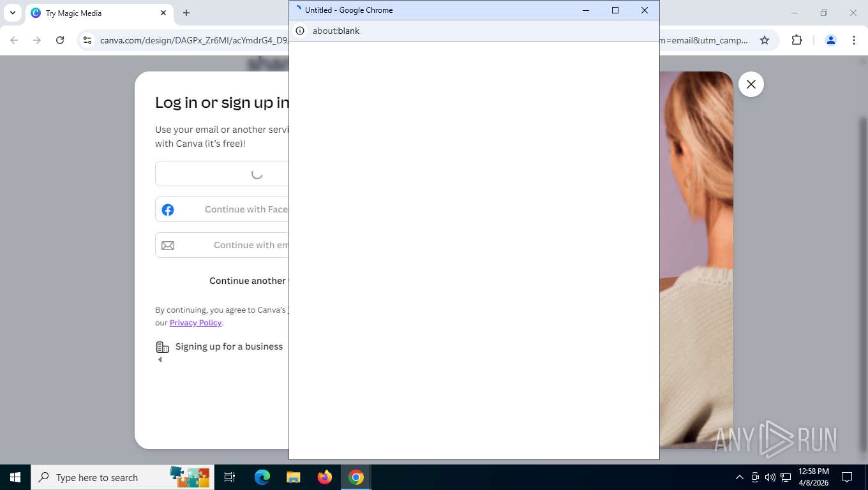Launch Firefox from taskbar
The height and width of the screenshot is (490, 868).
(325, 477)
